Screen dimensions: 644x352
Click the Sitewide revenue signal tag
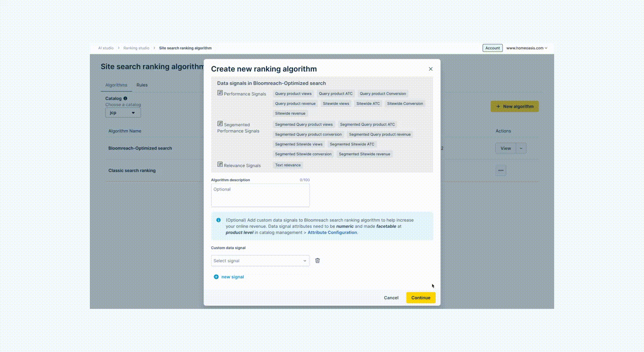(x=290, y=114)
